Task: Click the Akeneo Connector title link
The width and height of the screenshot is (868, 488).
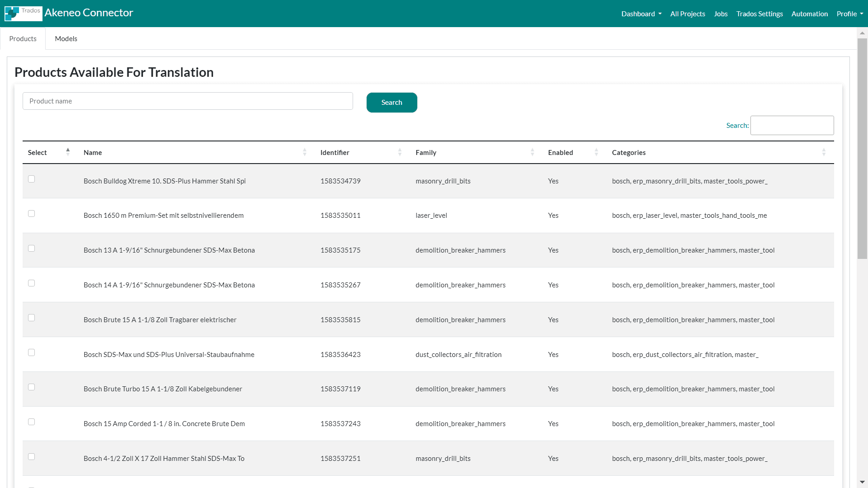Action: click(x=89, y=13)
